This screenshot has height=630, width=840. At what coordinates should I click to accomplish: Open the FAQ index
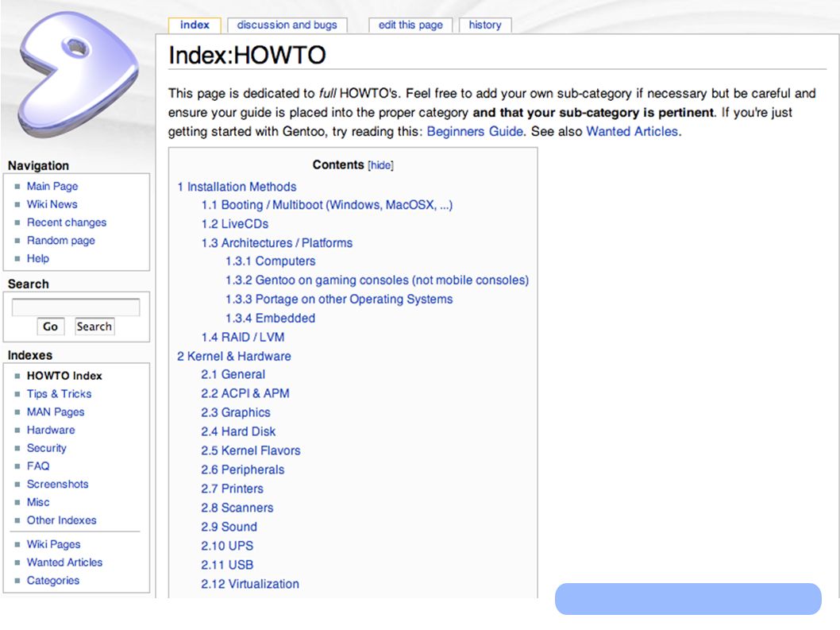click(x=38, y=466)
